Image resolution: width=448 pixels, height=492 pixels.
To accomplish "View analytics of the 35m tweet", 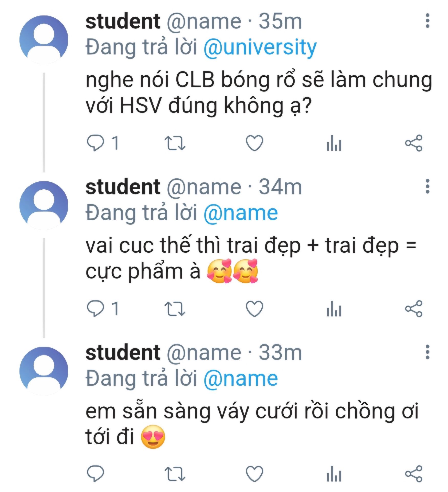I will click(x=334, y=143).
